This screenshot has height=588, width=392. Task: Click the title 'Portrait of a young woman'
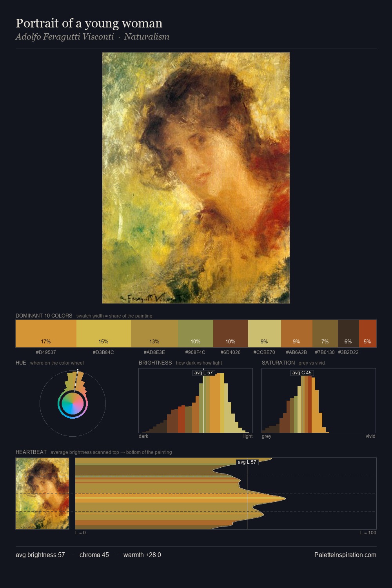89,24
